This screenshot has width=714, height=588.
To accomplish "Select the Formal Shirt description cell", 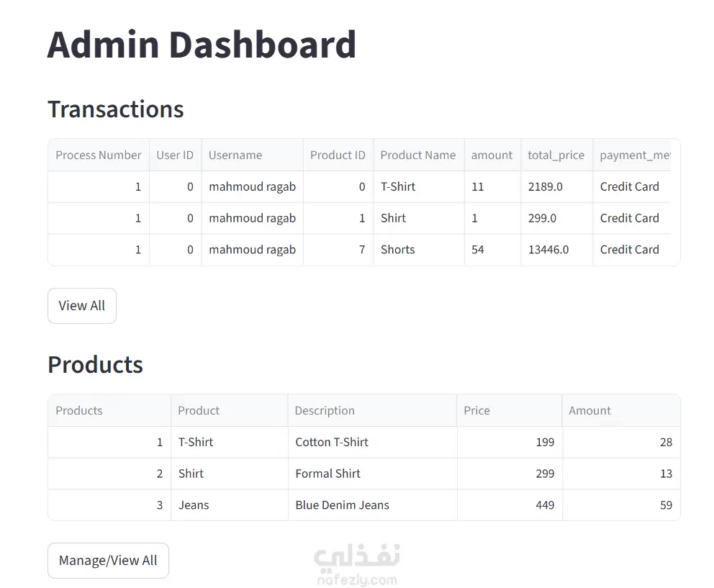I will click(327, 474).
